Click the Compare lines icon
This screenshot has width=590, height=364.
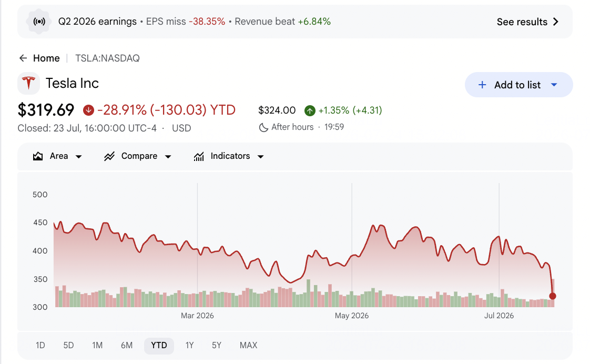[109, 156]
